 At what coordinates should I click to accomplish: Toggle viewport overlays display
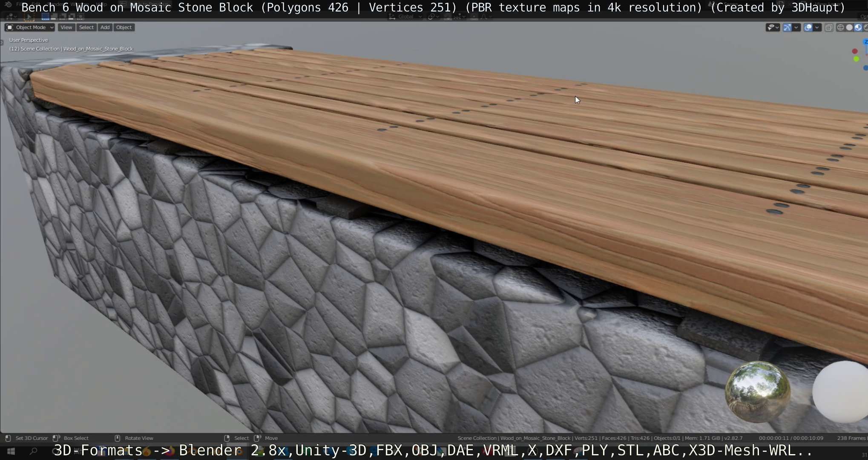(x=808, y=28)
